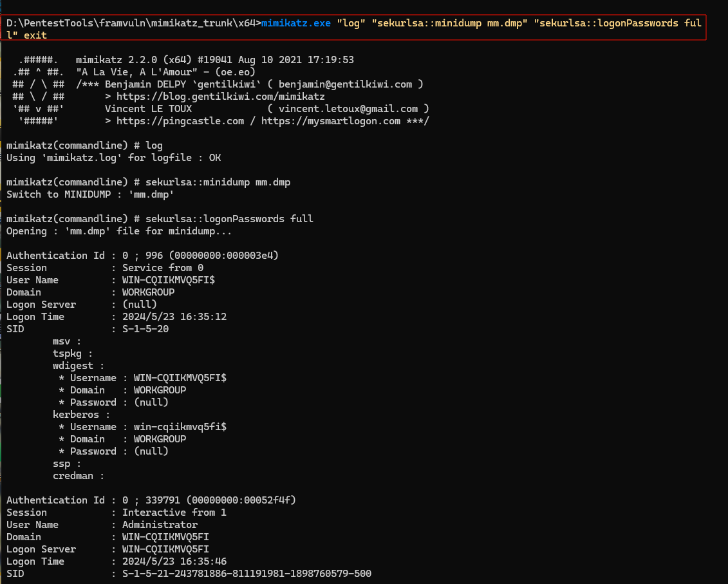The image size is (728, 584).
Task: Click the https://blog.gentilkiwi.com/mimikatz URL
Action: (x=221, y=97)
